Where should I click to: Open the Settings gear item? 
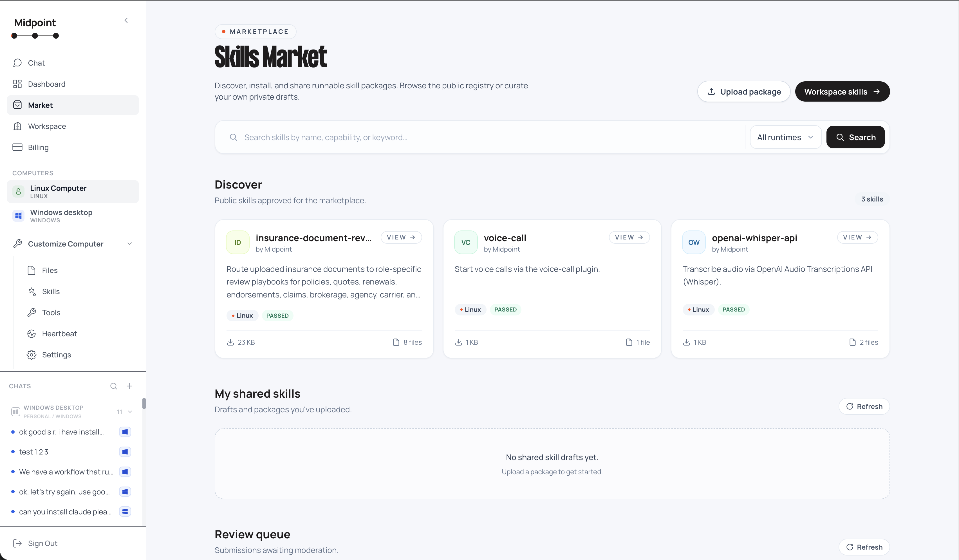click(x=80, y=355)
